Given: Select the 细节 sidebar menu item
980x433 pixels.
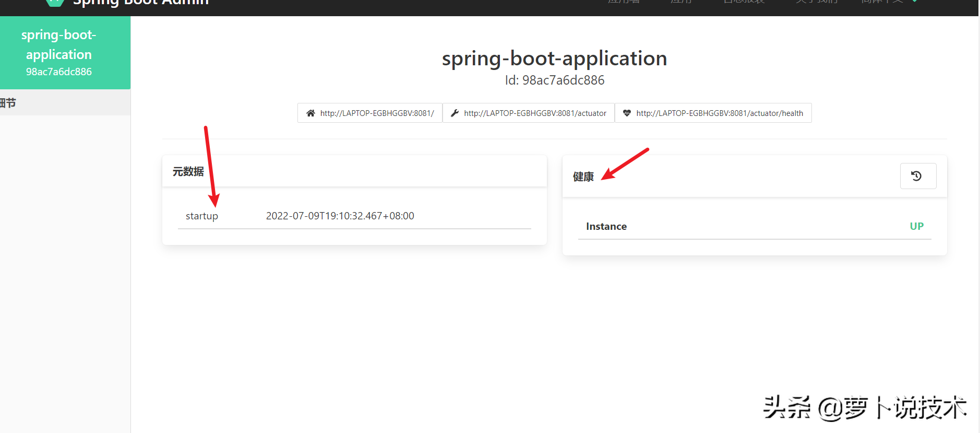Looking at the screenshot, I should (x=65, y=102).
